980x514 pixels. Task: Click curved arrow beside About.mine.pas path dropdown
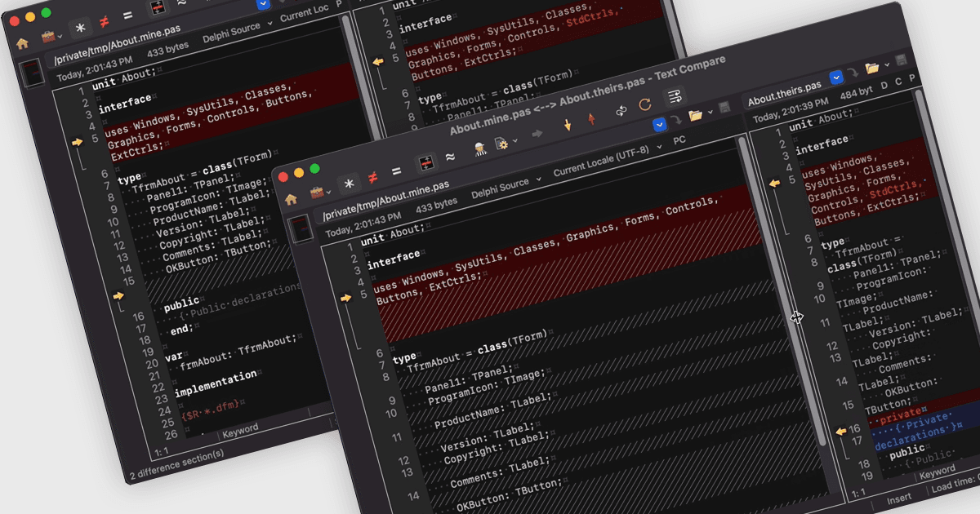(x=676, y=122)
